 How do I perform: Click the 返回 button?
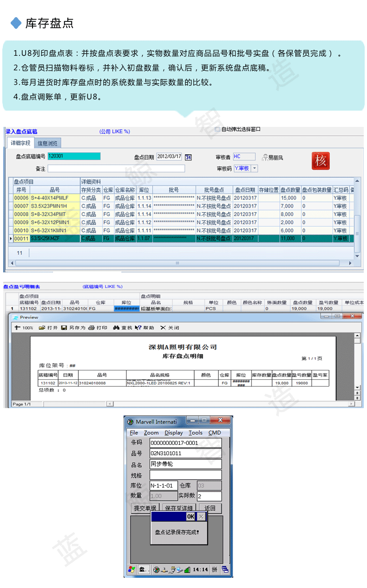click(210, 508)
